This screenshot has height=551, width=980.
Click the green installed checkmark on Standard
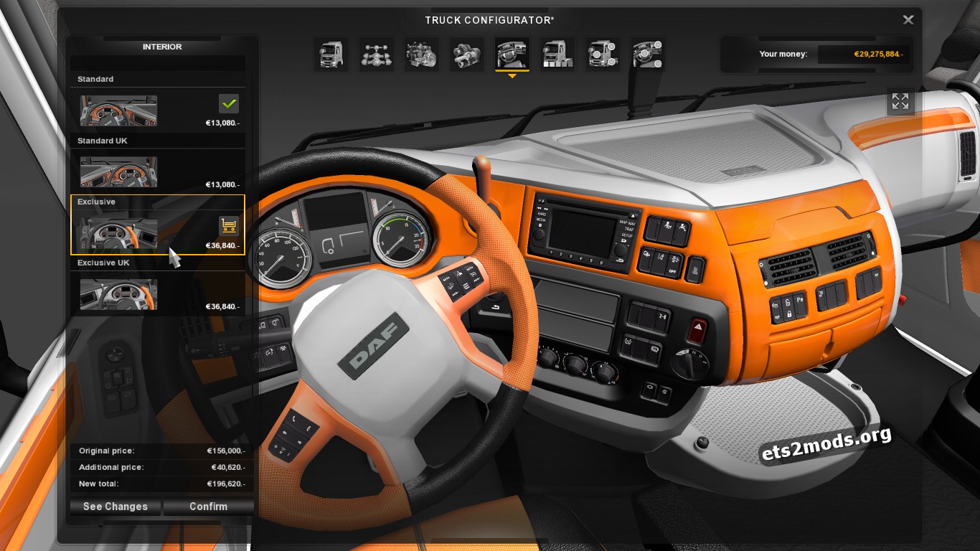coord(229,103)
